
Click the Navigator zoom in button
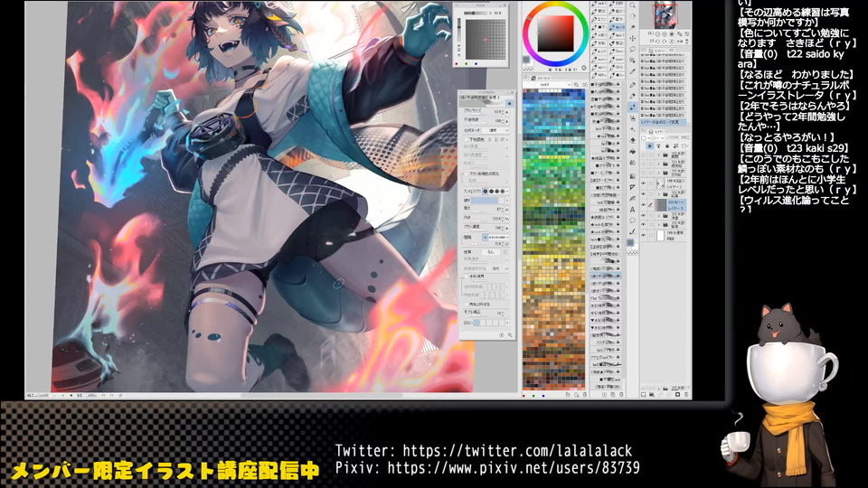click(x=665, y=33)
